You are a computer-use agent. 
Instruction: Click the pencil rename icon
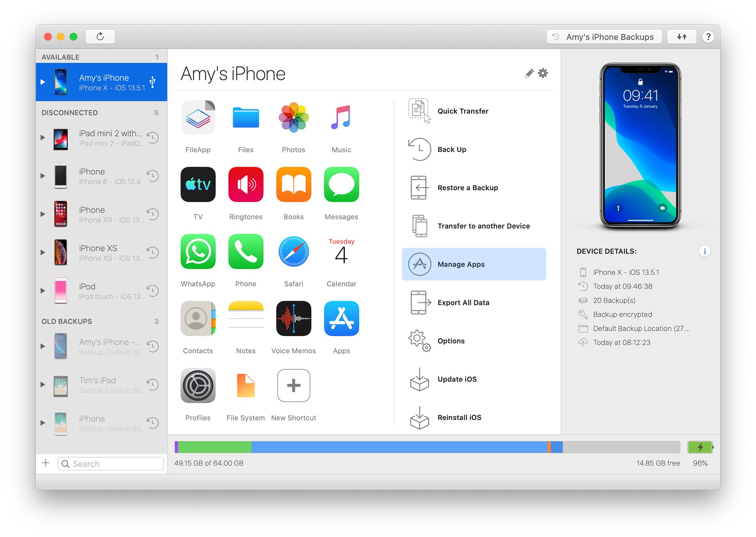[x=529, y=73]
